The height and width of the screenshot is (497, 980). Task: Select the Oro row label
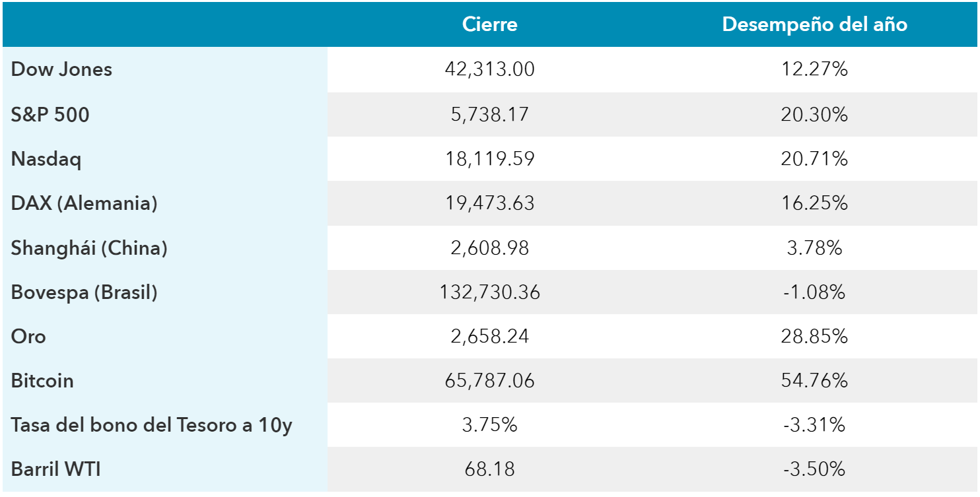tap(29, 336)
